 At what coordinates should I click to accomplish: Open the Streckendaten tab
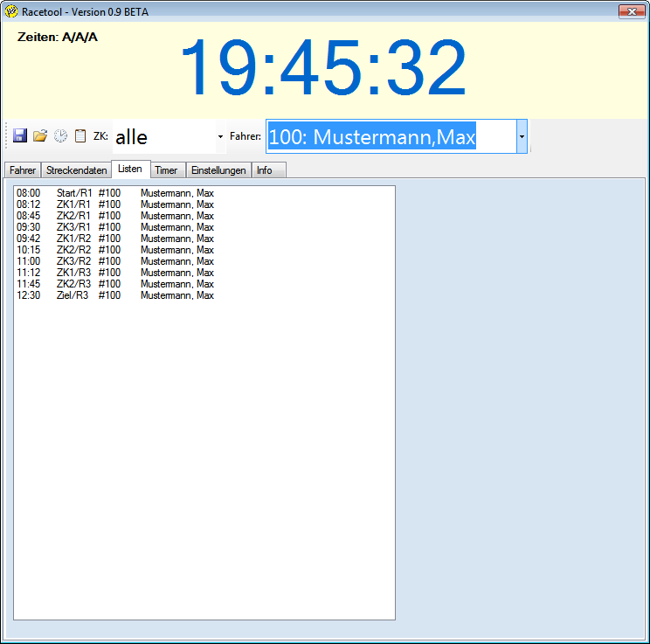(x=76, y=170)
